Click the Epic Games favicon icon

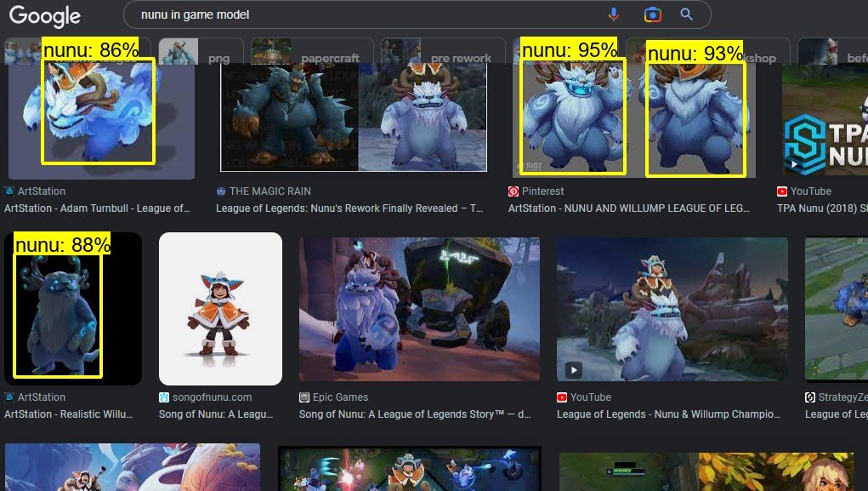[304, 397]
